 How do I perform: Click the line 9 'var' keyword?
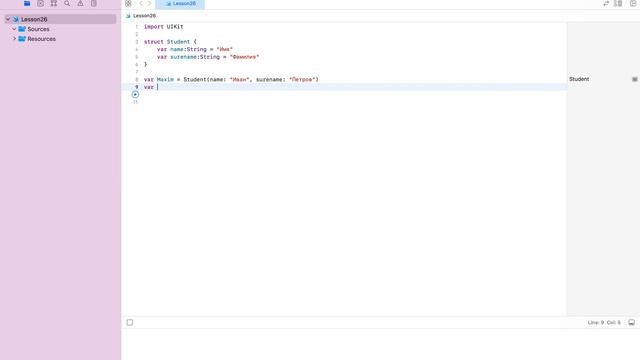149,87
